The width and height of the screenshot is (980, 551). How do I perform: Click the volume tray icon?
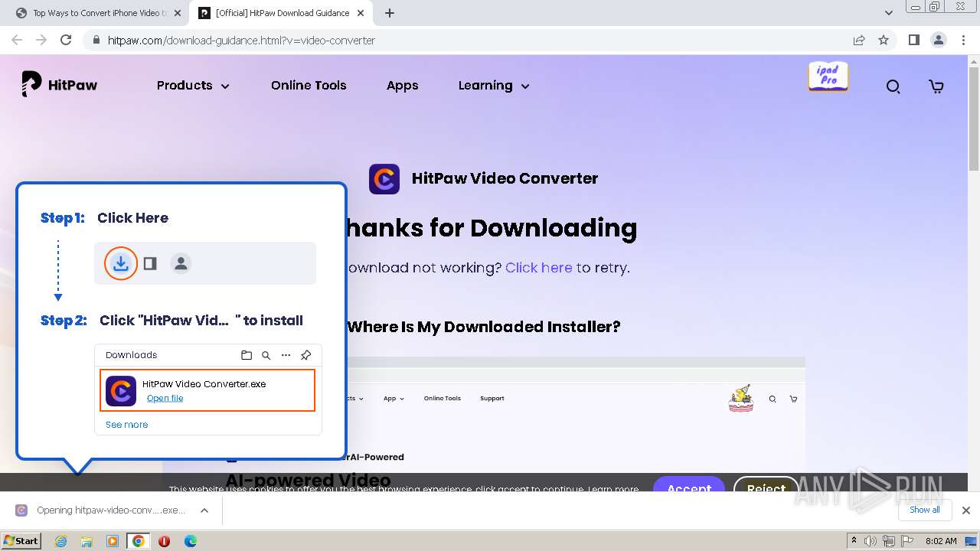coord(870,541)
